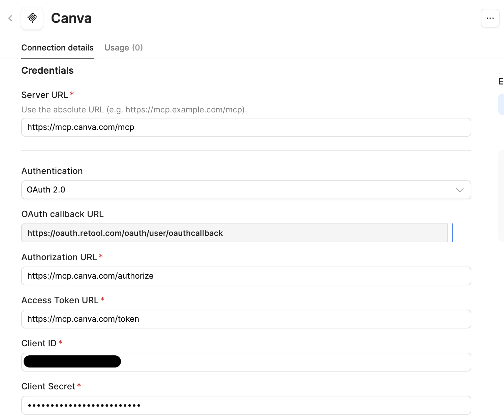
Task: Click the Server URL absolute URL hint text
Action: click(134, 110)
